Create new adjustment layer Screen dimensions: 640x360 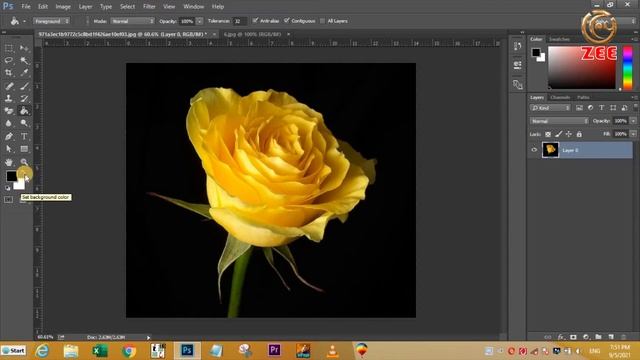(x=586, y=337)
